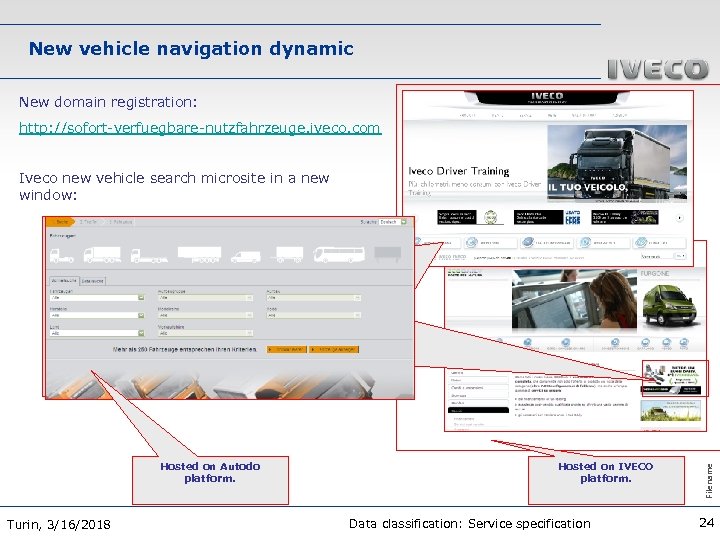Click the first IVECO site navigation item

coord(467,115)
